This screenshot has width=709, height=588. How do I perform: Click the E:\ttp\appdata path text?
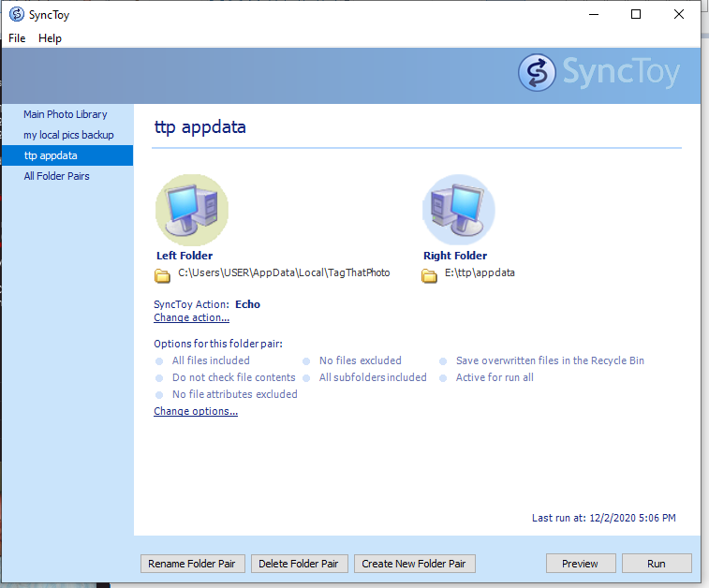click(480, 273)
